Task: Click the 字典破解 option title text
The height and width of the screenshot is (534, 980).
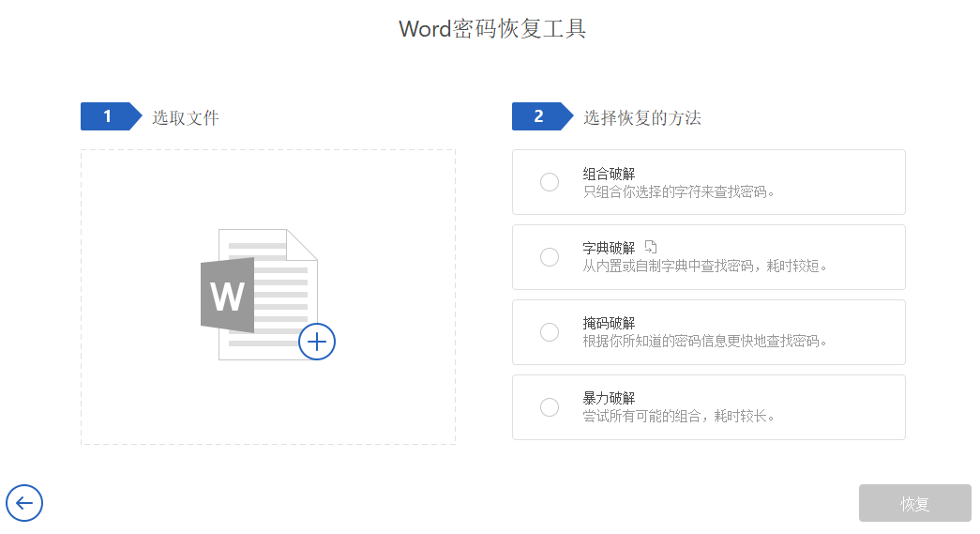Action: (609, 249)
